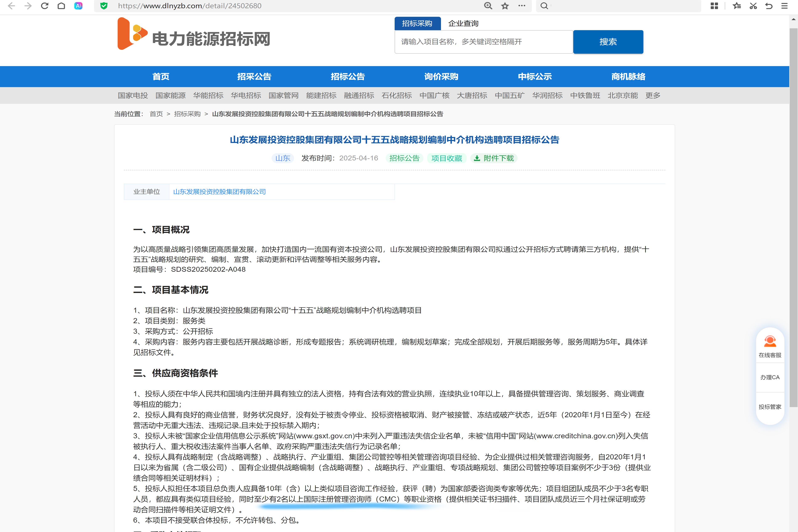798x532 pixels.
Task: Open 山东发展投资控股集团有限公司 owner link
Action: [x=219, y=192]
